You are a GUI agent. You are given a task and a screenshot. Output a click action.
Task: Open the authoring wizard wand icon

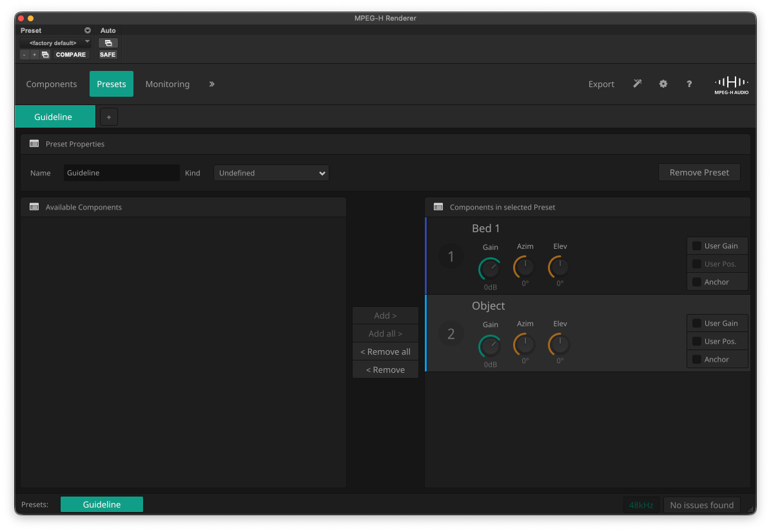point(638,84)
